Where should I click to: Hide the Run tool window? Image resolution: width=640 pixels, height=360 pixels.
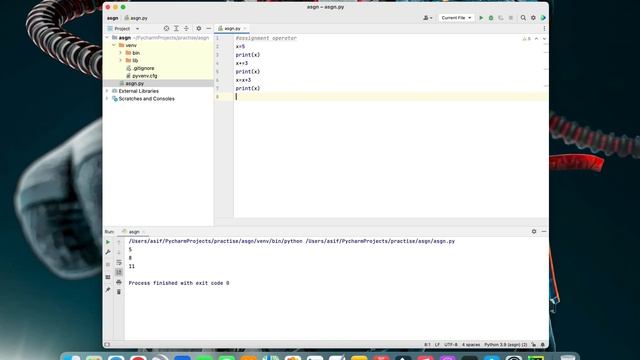[x=544, y=231]
